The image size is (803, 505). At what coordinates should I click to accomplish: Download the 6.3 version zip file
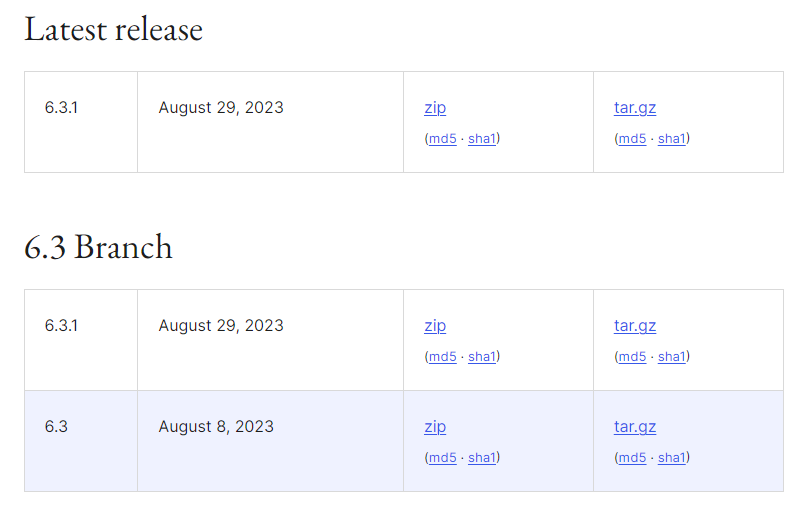435,427
